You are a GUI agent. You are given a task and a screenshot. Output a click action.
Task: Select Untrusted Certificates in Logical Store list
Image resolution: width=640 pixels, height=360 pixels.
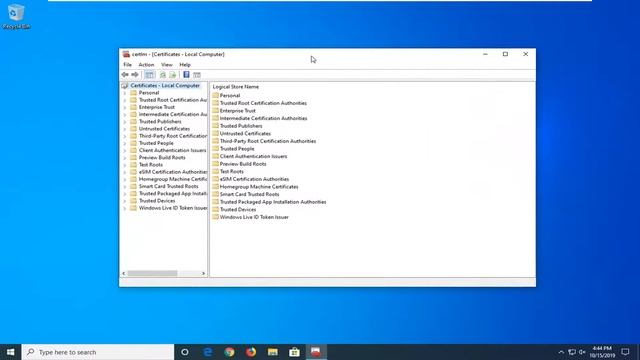pyautogui.click(x=245, y=133)
